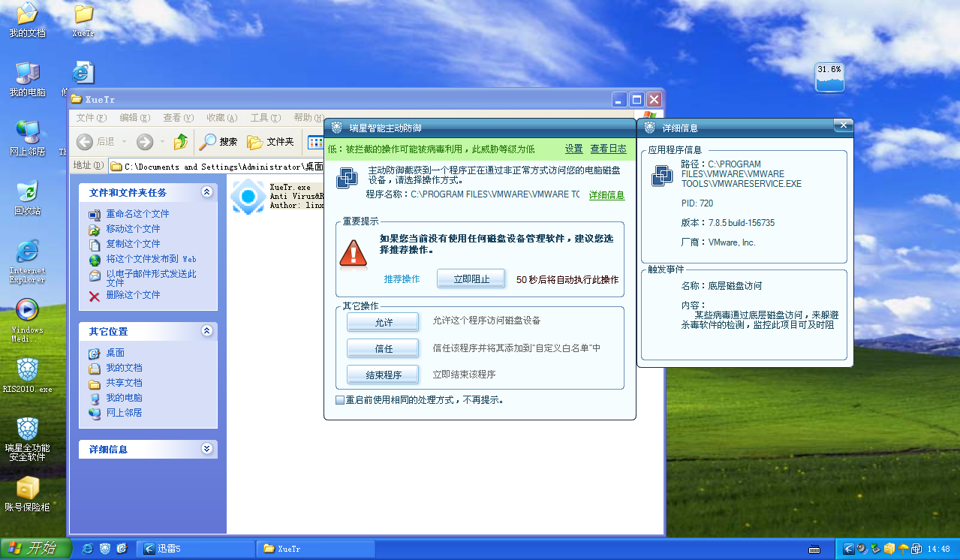The image size is (960, 560).
Task: Click 后退 back button in Explorer
Action: (95, 141)
